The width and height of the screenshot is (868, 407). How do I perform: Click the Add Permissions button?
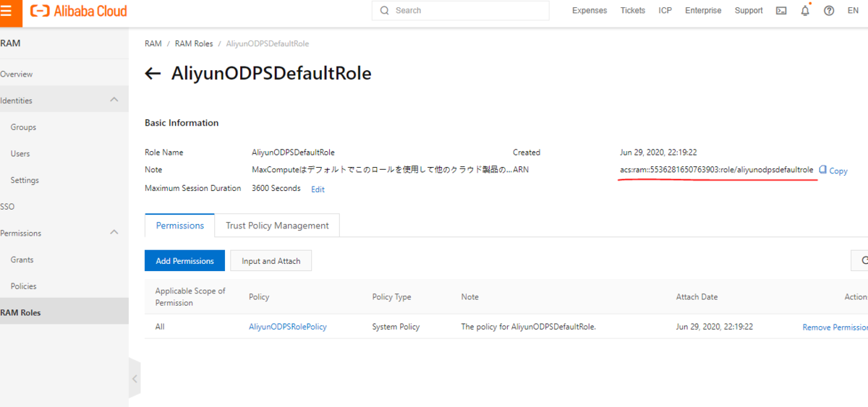[x=184, y=260]
